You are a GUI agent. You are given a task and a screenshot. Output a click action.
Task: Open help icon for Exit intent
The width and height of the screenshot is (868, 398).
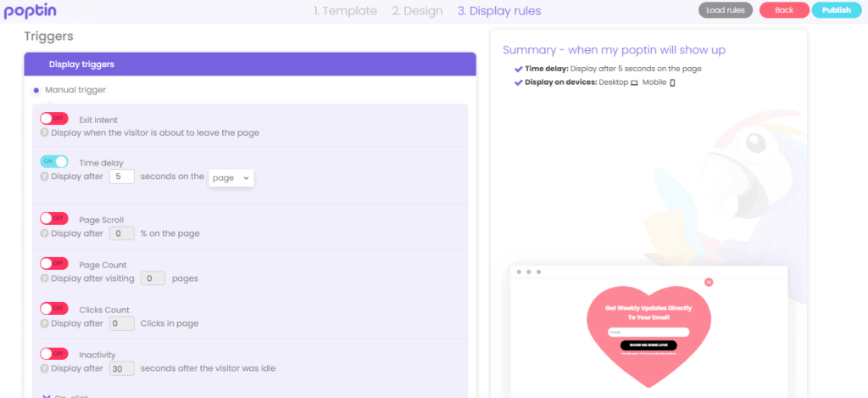point(45,133)
